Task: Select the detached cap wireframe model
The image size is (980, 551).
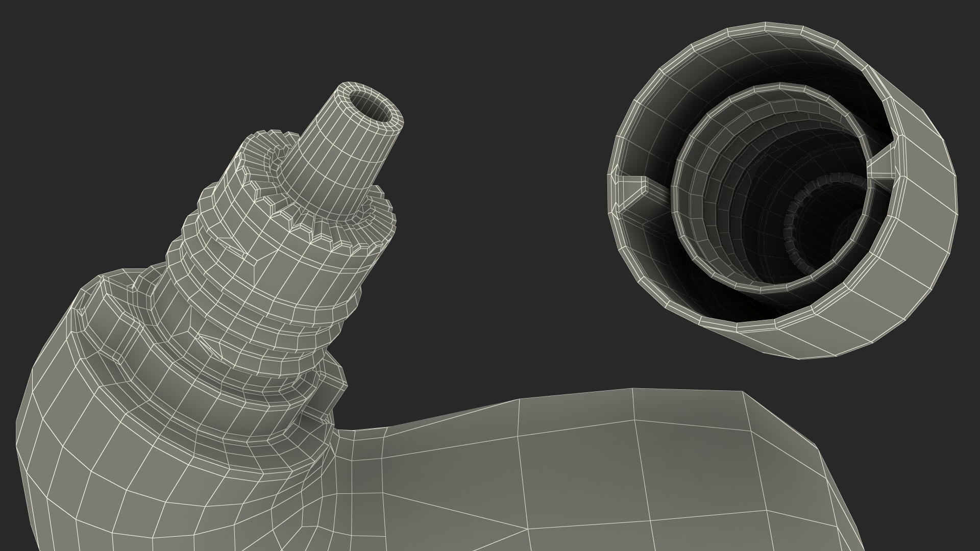Action: [782, 190]
